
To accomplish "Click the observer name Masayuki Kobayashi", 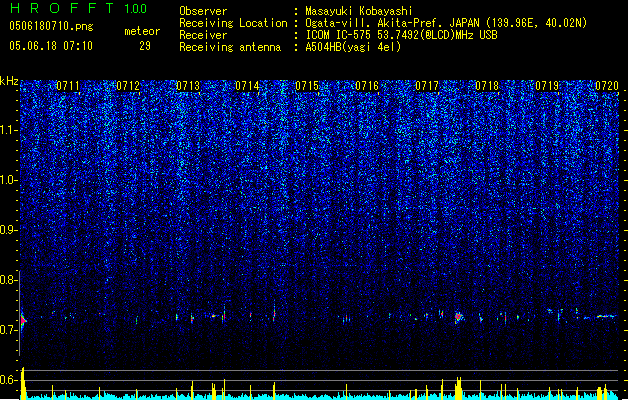I will pos(359,11).
